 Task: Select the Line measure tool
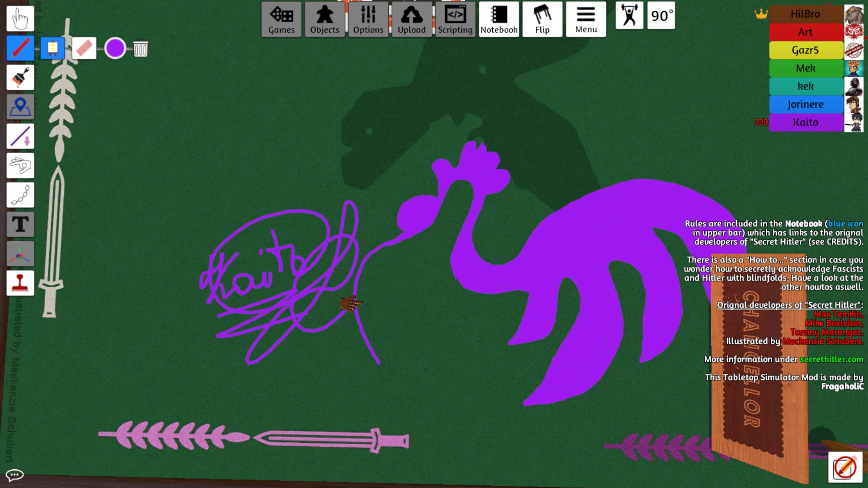click(x=20, y=136)
